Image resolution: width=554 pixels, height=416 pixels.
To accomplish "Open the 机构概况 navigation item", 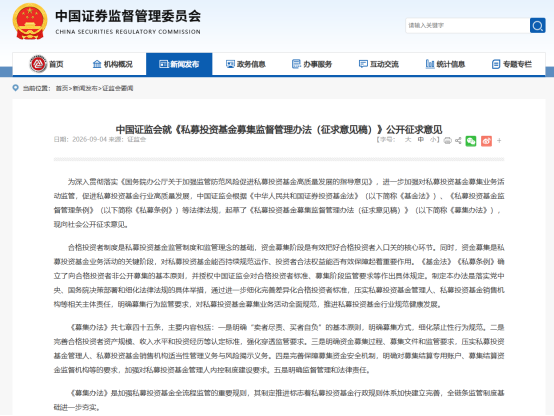I will (113, 64).
